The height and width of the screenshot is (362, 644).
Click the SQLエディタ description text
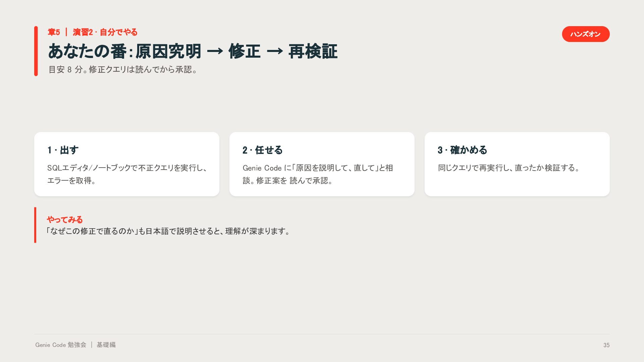pyautogui.click(x=127, y=174)
